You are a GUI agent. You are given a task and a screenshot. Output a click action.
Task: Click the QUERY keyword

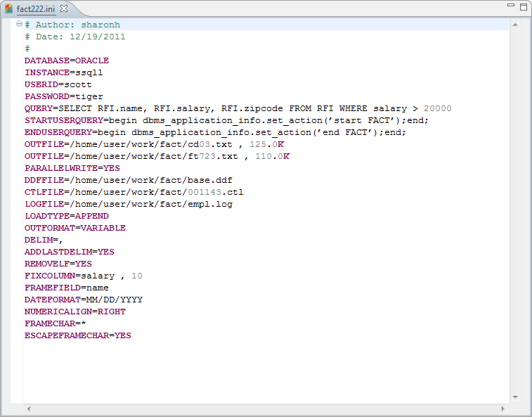pos(39,108)
